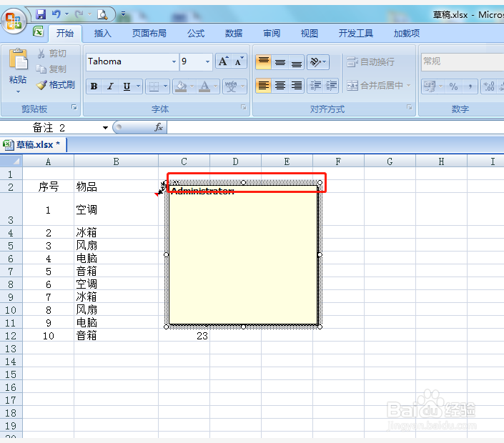Expand the 合并后居中 dropdown arrow
504x443 pixels.
click(x=408, y=86)
